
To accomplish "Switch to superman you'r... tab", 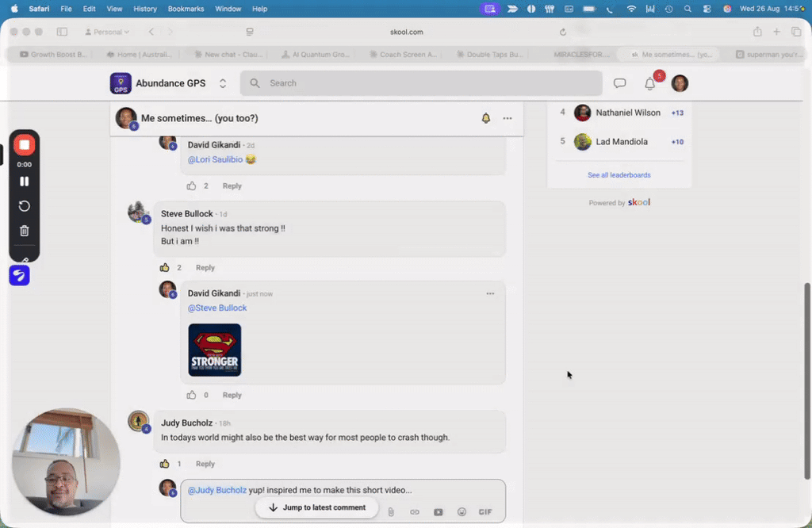I will point(769,55).
